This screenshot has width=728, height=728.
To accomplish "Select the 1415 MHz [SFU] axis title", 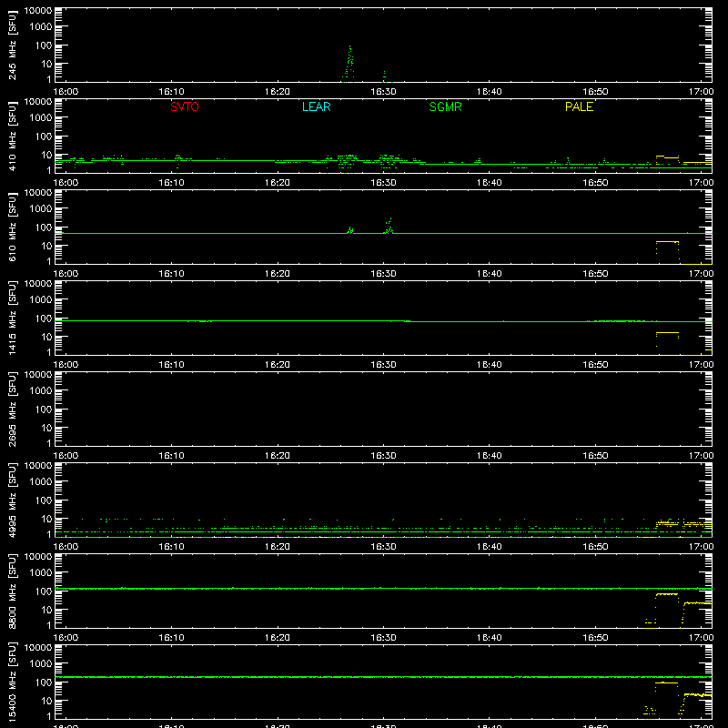I will (12, 318).
